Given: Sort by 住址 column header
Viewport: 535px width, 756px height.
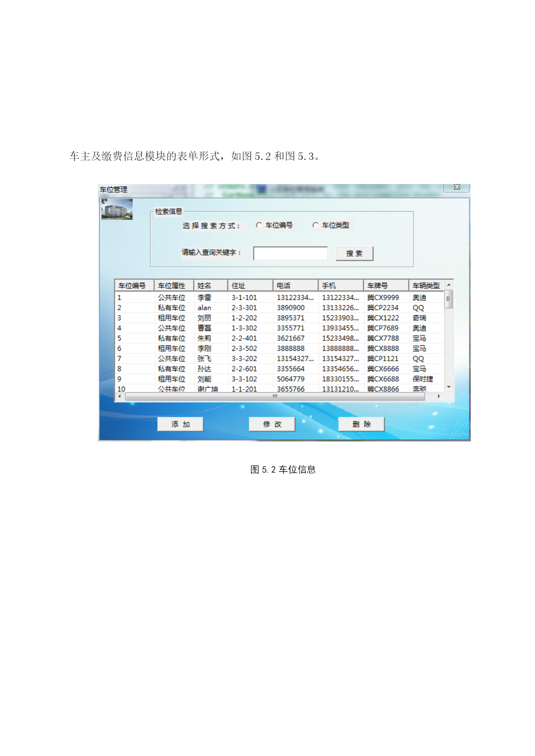Looking at the screenshot, I should [250, 285].
